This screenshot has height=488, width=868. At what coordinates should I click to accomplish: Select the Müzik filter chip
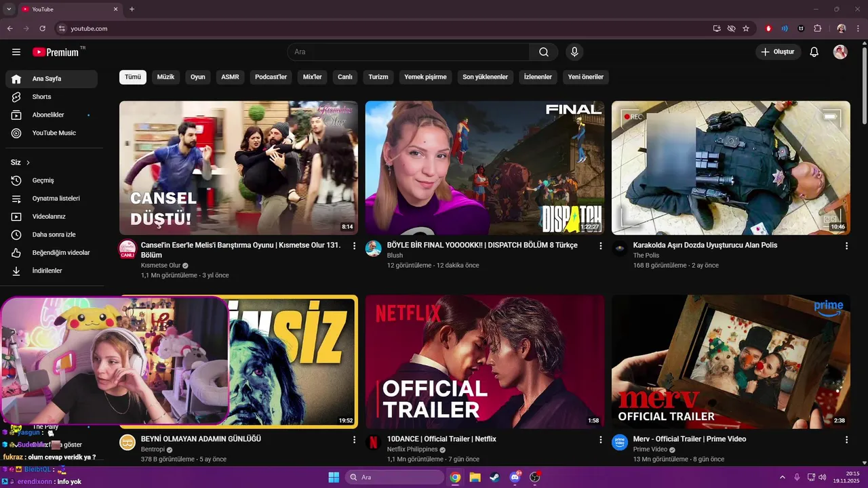click(165, 77)
